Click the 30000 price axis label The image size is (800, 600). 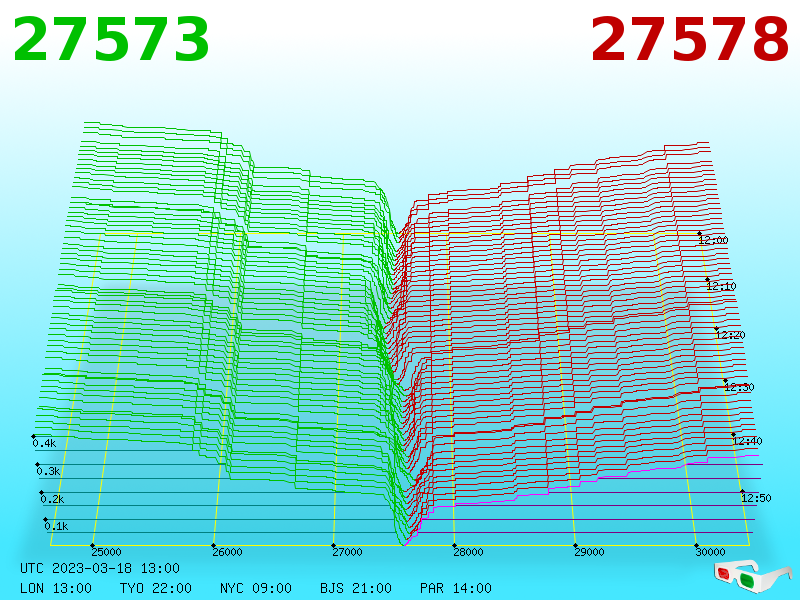[x=710, y=552]
